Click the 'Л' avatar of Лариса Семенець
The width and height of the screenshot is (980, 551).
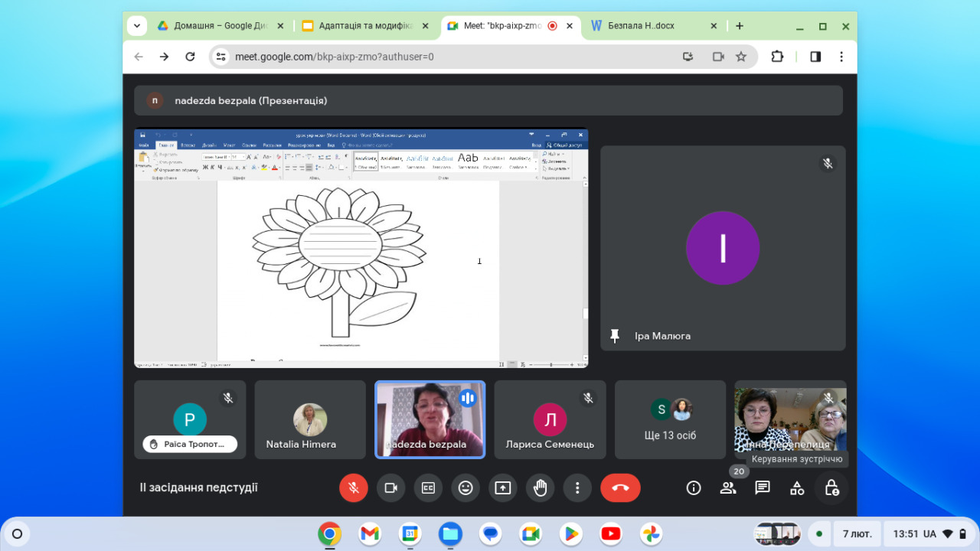coord(550,419)
